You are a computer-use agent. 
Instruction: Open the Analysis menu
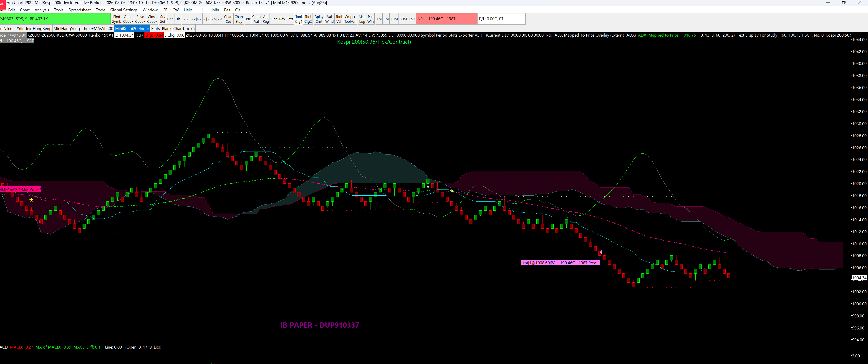tap(42, 10)
